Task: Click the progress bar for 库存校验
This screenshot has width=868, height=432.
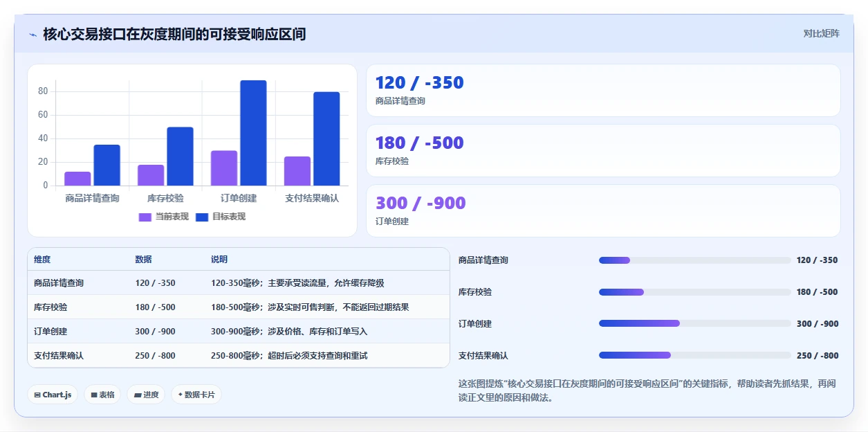Action: (x=695, y=292)
